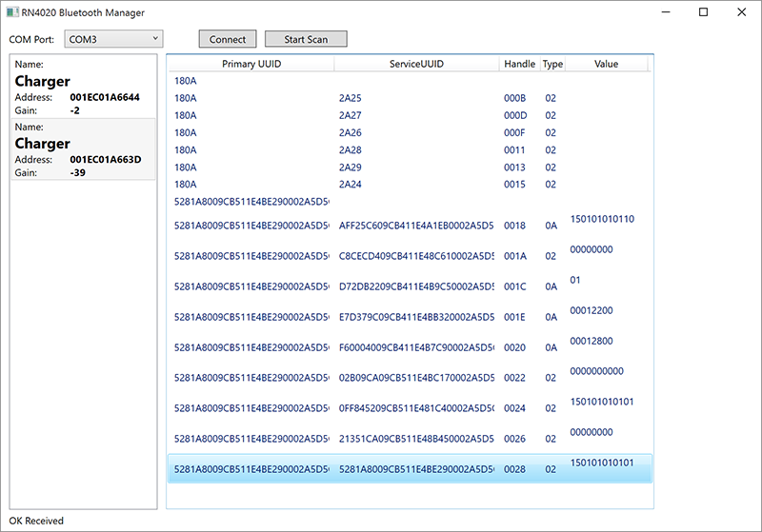Screen dimensions: 762x532
Task: Click handle 0013 cell
Action: click(x=514, y=167)
